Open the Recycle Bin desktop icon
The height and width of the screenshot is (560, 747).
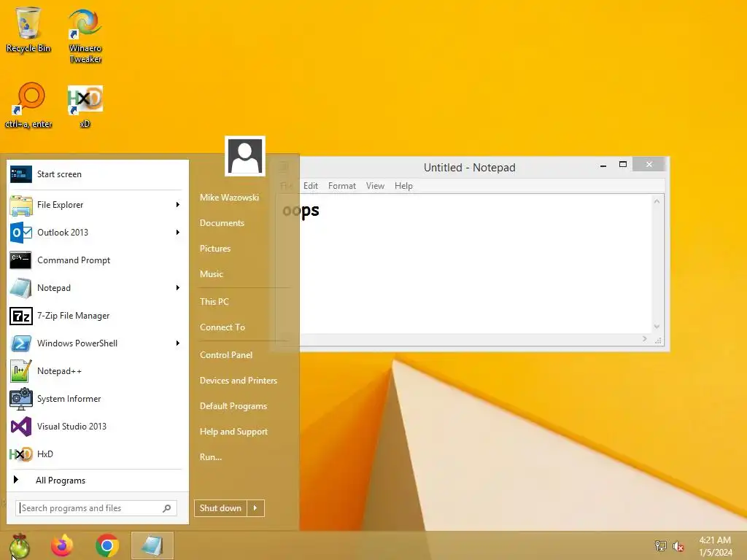(x=28, y=29)
